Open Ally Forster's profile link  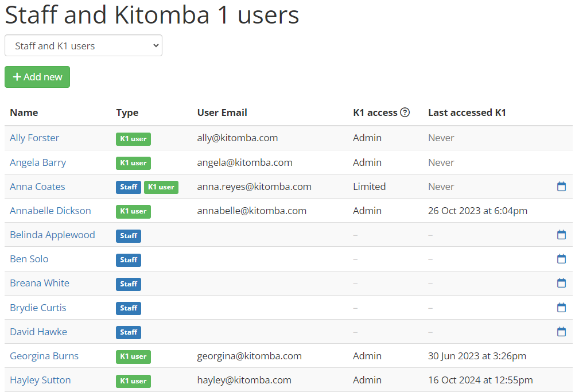click(34, 138)
